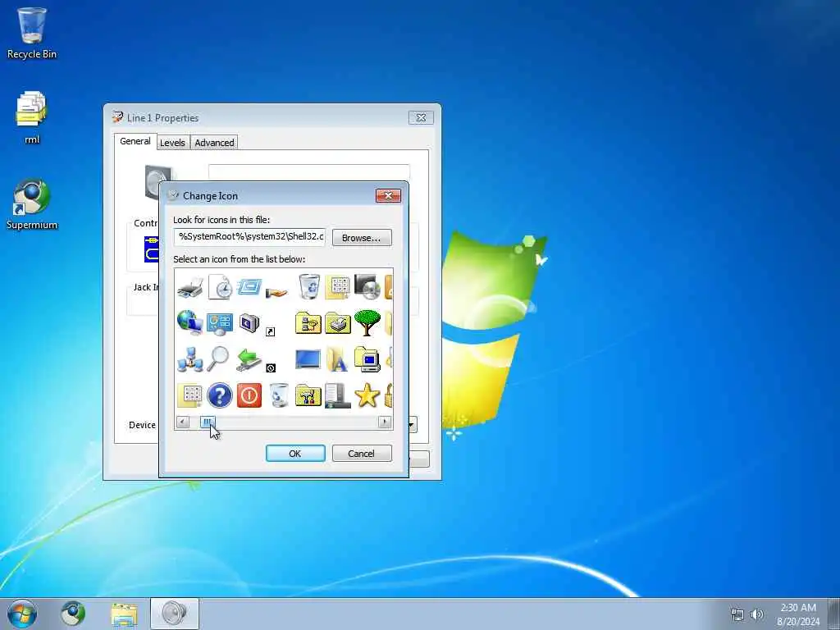
Task: Click the Sound speaker taskbar button
Action: point(175,614)
